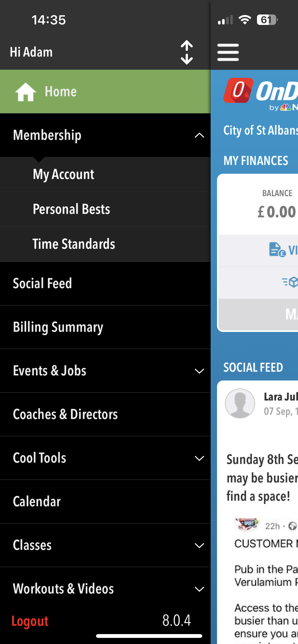The width and height of the screenshot is (298, 644).
Task: Tap Lara's profile avatar in social feed
Action: point(240,403)
